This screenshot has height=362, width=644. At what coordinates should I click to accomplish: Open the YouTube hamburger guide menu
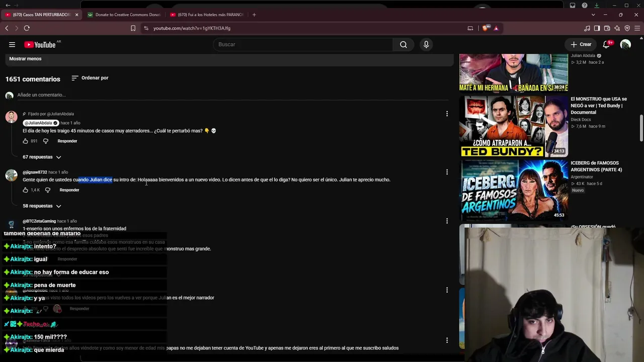coord(12,45)
